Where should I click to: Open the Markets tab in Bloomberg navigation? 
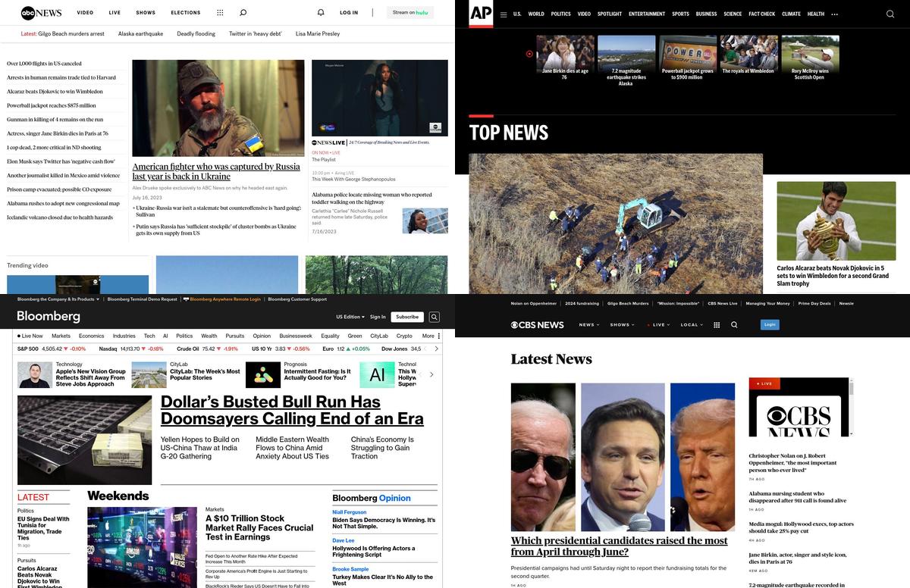click(x=61, y=336)
